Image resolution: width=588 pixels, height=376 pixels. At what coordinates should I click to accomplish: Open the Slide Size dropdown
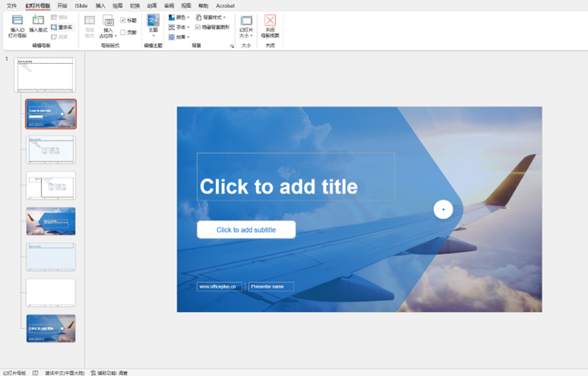[x=246, y=26]
